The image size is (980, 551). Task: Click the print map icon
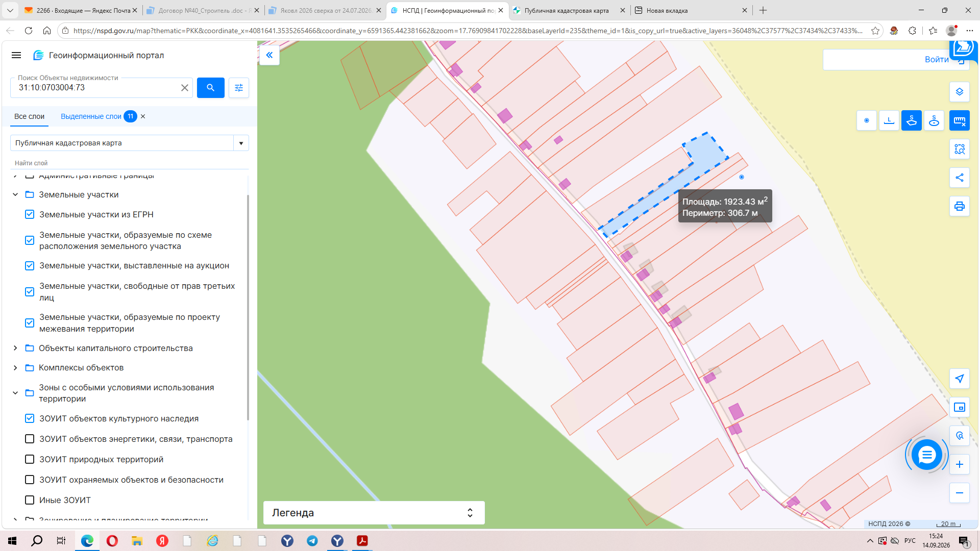pyautogui.click(x=960, y=206)
